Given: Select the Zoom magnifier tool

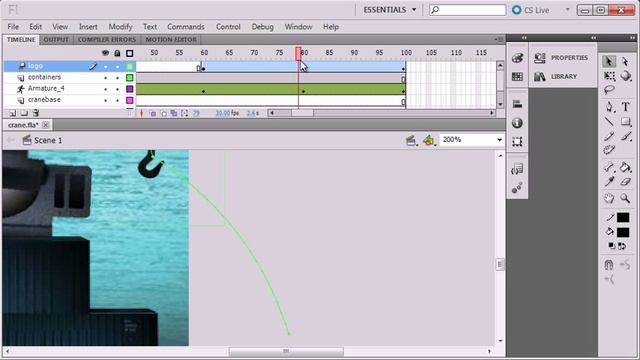Looking at the screenshot, I should coord(625,198).
